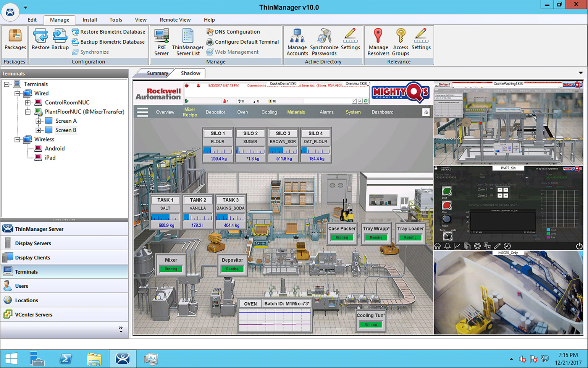Click Manage Accounts in Active Directory group
The height and width of the screenshot is (368, 588).
pyautogui.click(x=297, y=40)
